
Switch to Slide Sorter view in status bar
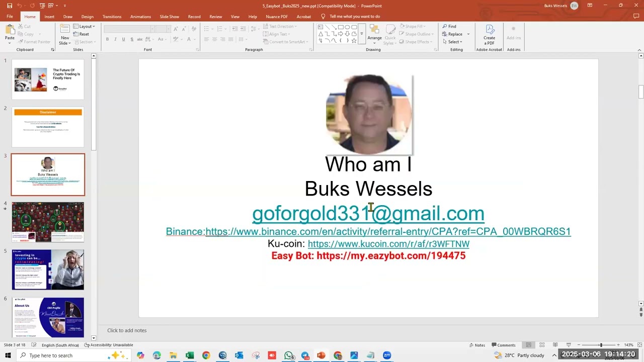click(542, 345)
